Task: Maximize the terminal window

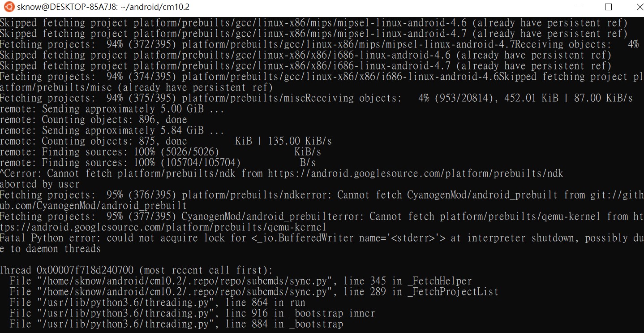Action: tap(608, 7)
